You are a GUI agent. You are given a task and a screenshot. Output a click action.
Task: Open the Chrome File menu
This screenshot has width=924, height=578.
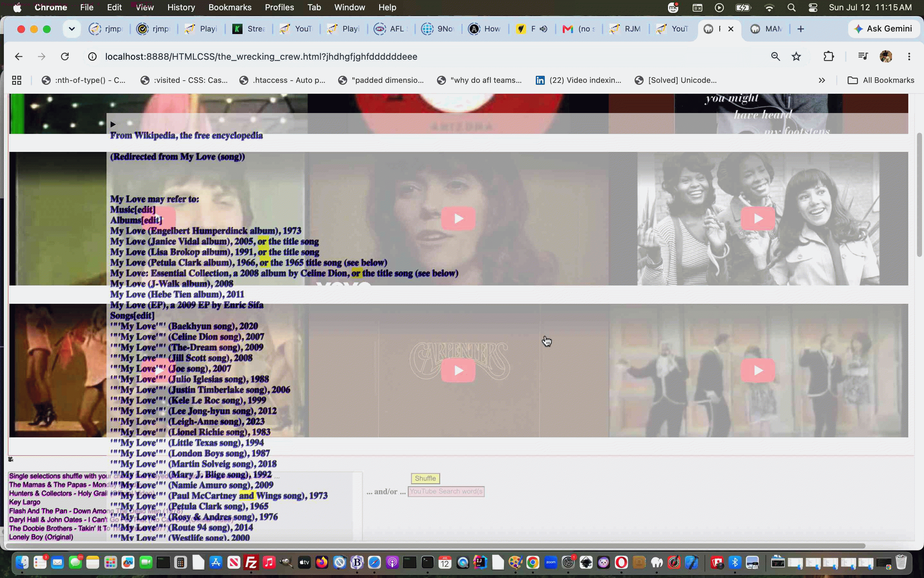[x=87, y=7]
